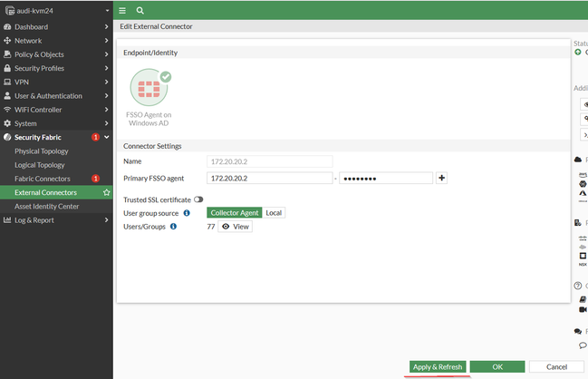Open the search magnifier icon
The width and height of the screenshot is (588, 379).
coord(140,11)
